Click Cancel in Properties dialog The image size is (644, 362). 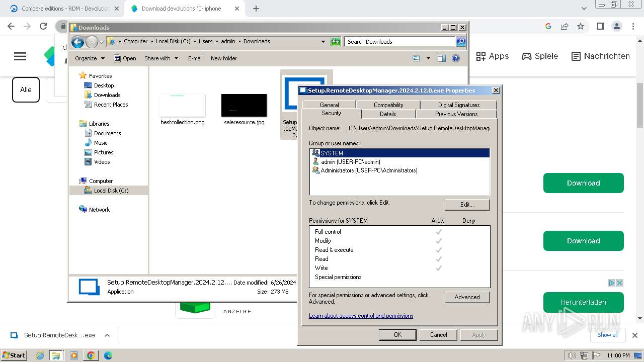pyautogui.click(x=438, y=335)
